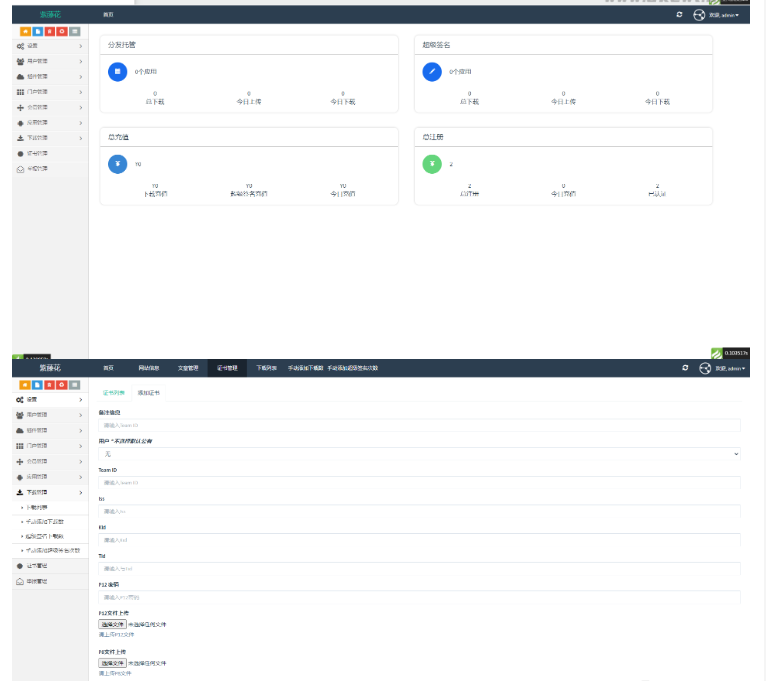Screen dimensions: 766x681
Task: Click orange home shortcut button above dashboard sidebar
Action: click(x=25, y=32)
